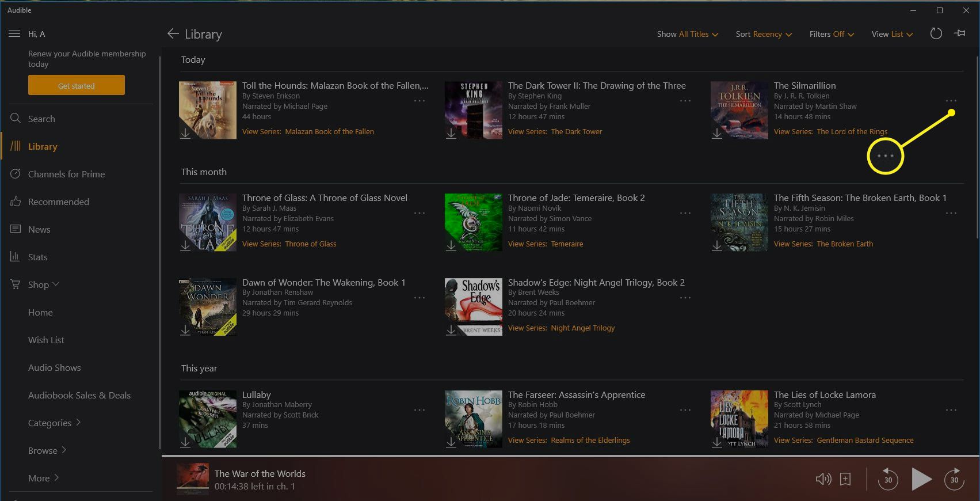Download The Dark Tower II audiobook
980x501 pixels.
(451, 134)
